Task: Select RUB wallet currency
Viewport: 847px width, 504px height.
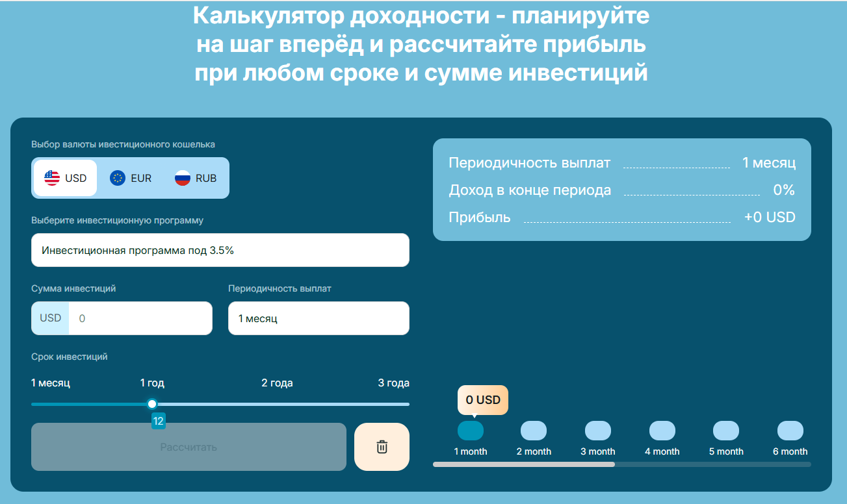Action: point(196,178)
